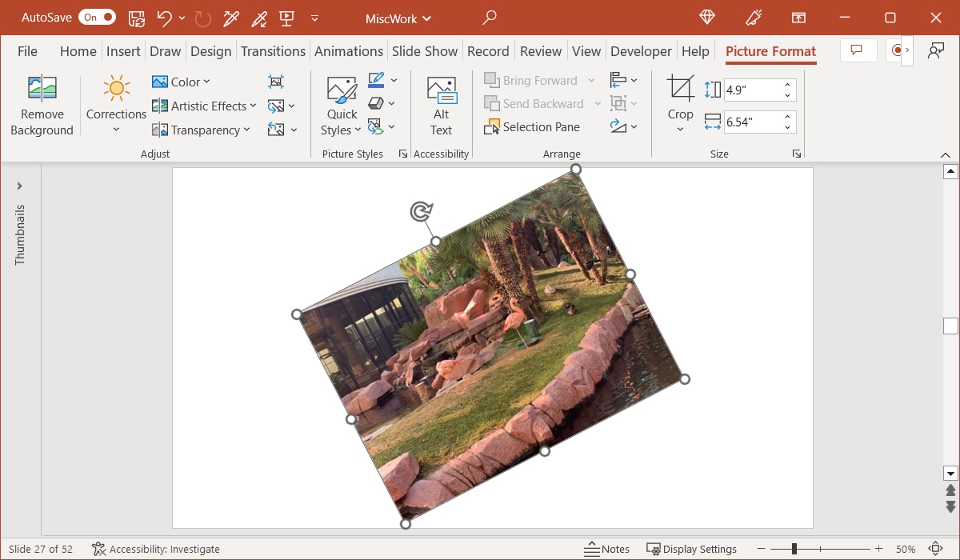Click the Display Settings button
The height and width of the screenshot is (560, 960).
(x=692, y=549)
